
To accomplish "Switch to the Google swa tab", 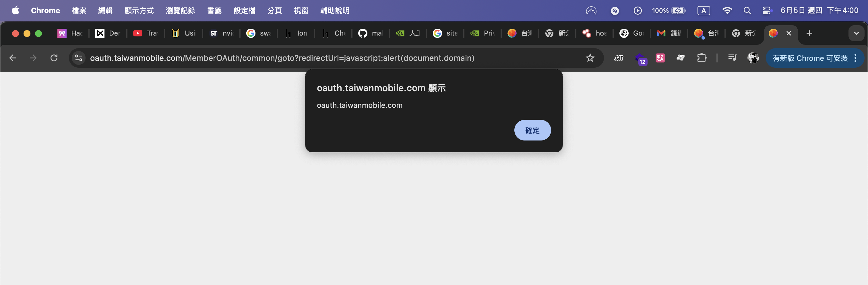I will [258, 33].
